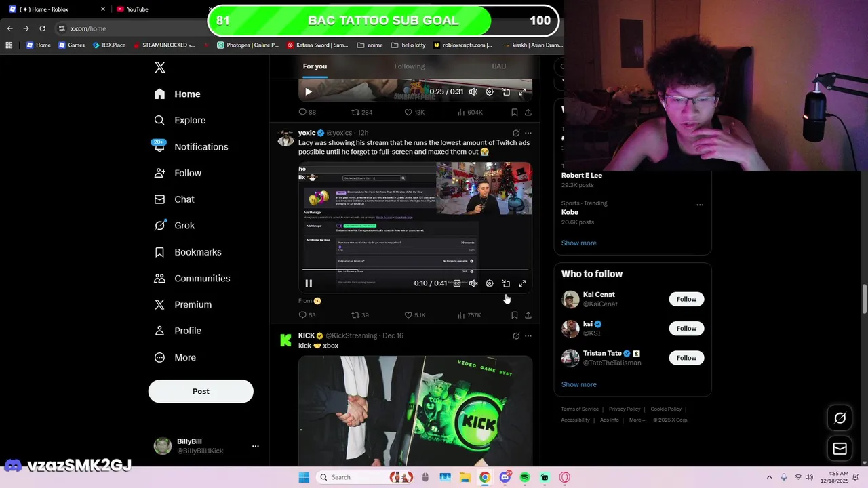Image resolution: width=868 pixels, height=488 pixels.
Task: Open Notifications in the sidebar
Action: tap(191, 146)
